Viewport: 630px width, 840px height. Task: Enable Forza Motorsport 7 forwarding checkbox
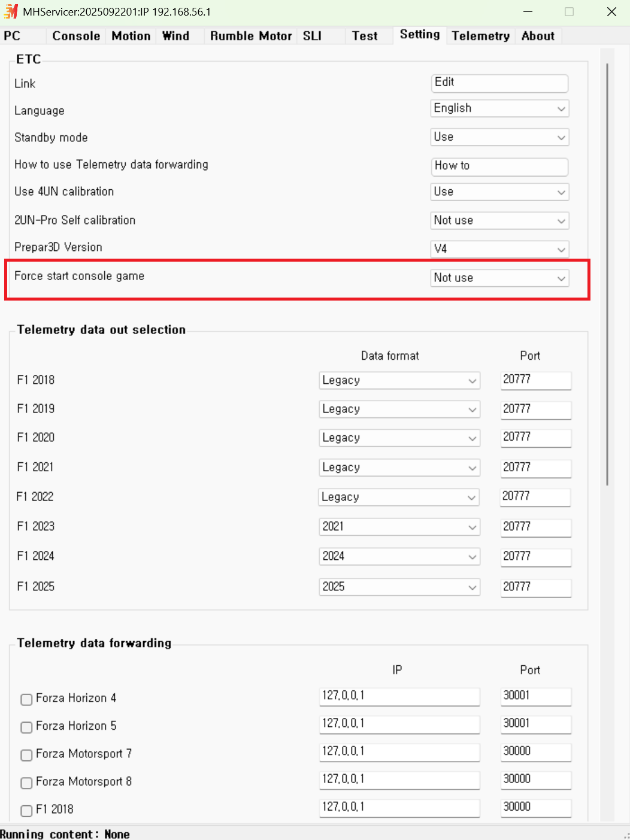(x=26, y=755)
